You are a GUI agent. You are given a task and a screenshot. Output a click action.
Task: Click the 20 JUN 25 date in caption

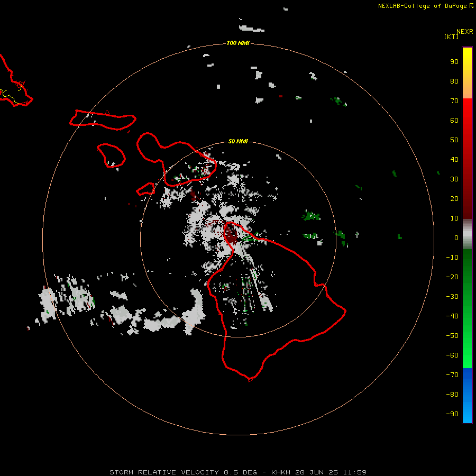317,472
